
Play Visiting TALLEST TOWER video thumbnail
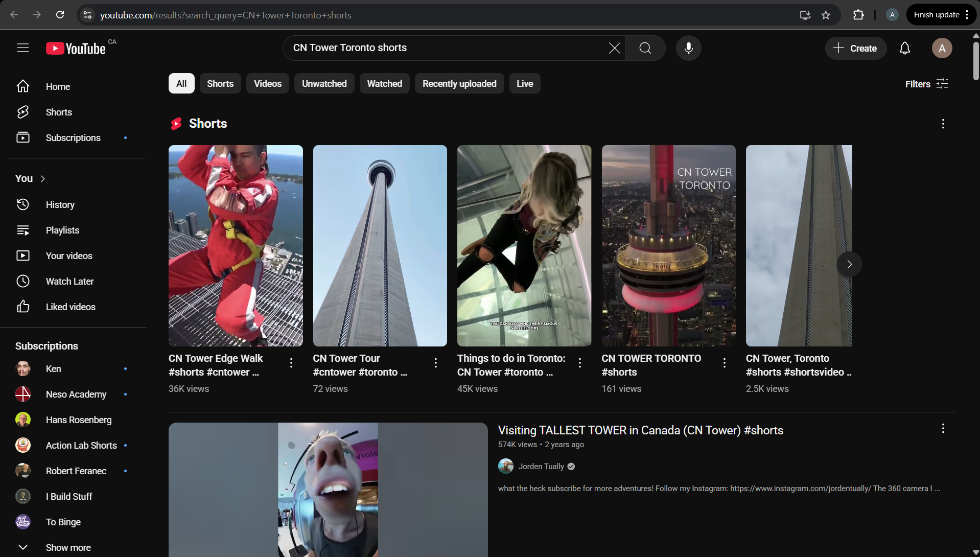click(x=328, y=490)
